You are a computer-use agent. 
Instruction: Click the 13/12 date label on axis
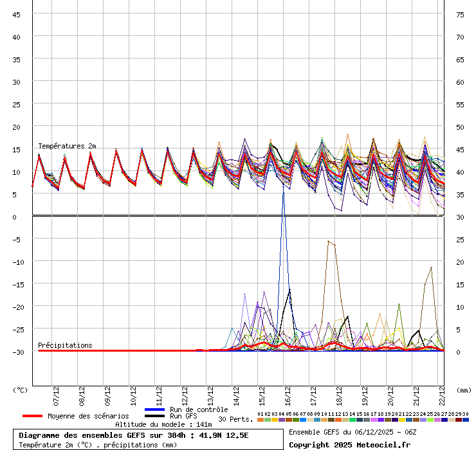[x=210, y=393]
